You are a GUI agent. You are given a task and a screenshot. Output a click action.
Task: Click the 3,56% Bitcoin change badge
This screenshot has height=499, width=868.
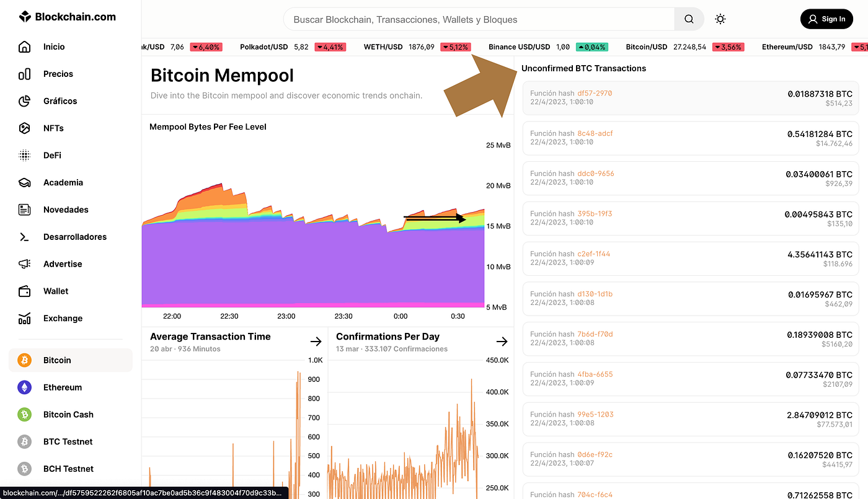point(728,47)
